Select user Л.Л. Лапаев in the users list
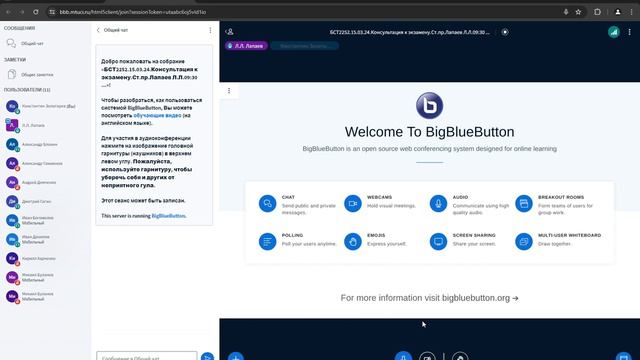 (45, 125)
